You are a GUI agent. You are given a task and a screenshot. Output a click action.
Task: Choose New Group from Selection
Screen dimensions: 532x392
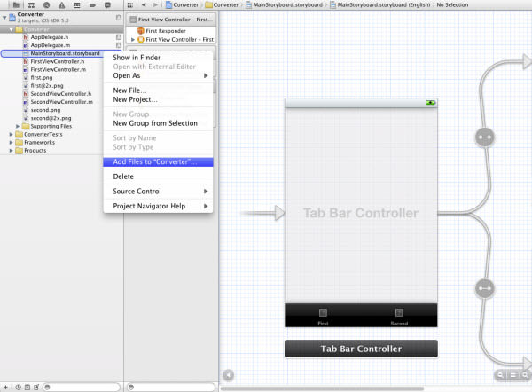tap(158, 123)
